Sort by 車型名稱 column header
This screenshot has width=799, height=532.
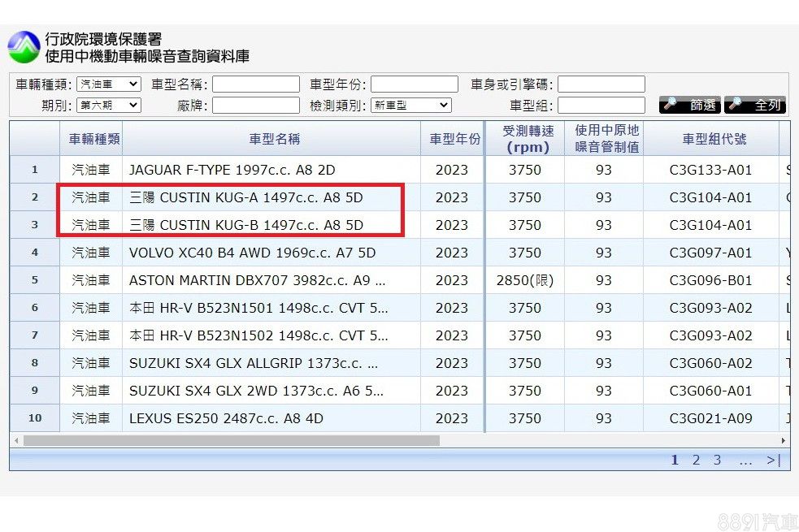coord(274,139)
